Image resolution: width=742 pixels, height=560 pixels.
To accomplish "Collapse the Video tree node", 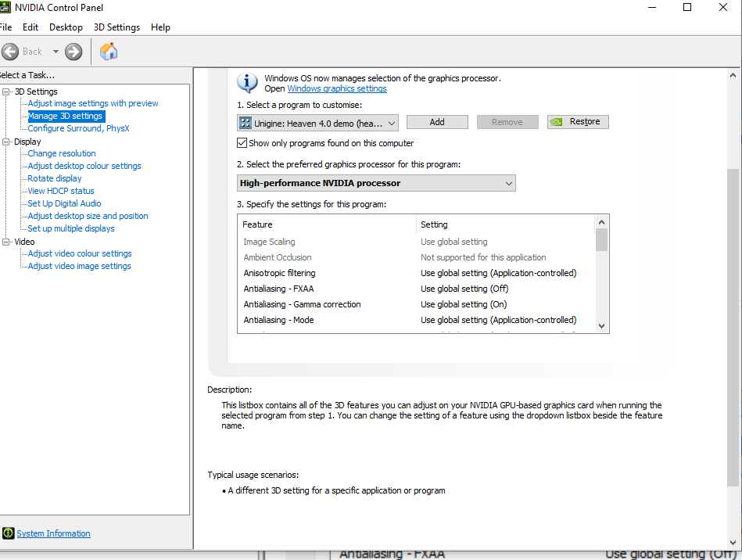I will click(x=5, y=242).
